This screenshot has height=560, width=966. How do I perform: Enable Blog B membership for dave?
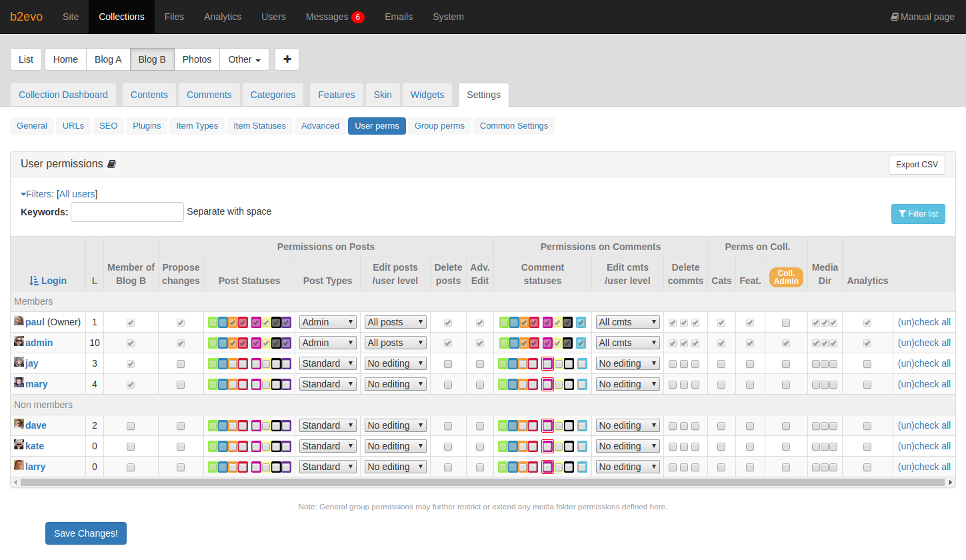(131, 426)
